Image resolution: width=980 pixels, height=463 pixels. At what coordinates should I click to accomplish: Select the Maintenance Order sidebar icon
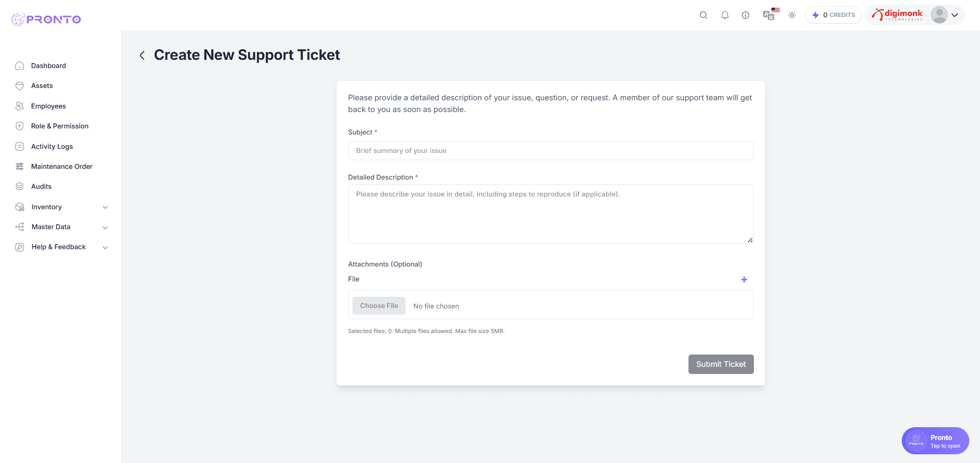19,166
